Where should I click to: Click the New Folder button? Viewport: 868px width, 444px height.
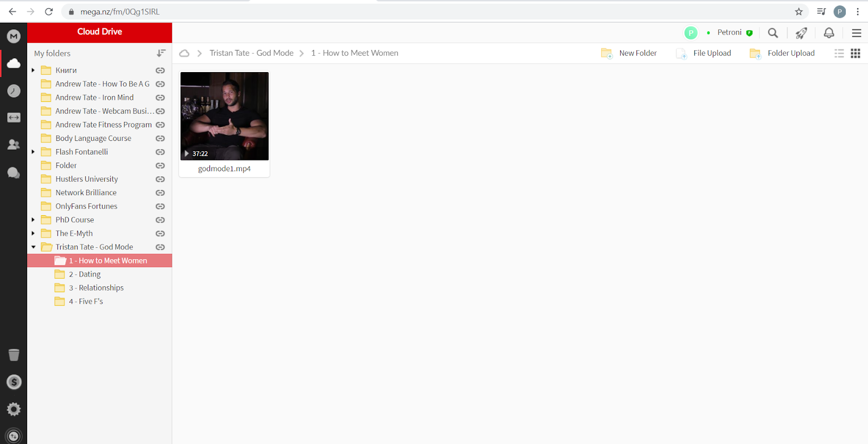(629, 53)
